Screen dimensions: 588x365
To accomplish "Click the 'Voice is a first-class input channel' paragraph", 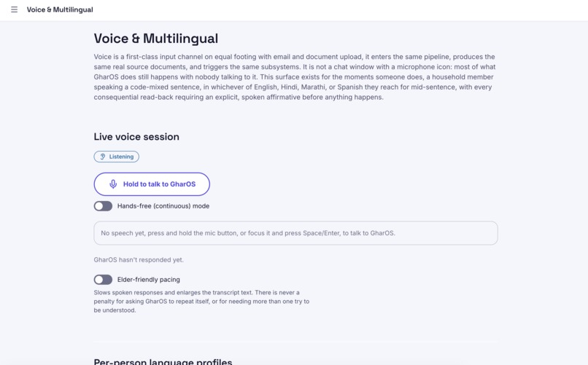I will [295, 77].
